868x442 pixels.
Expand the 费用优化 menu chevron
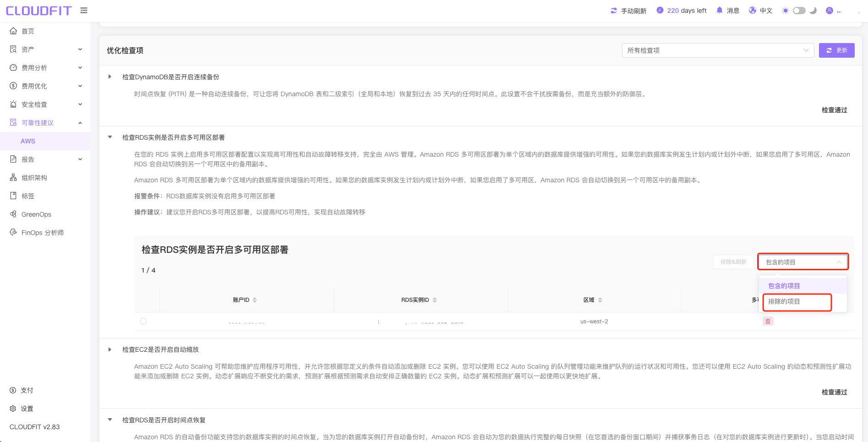pyautogui.click(x=80, y=86)
